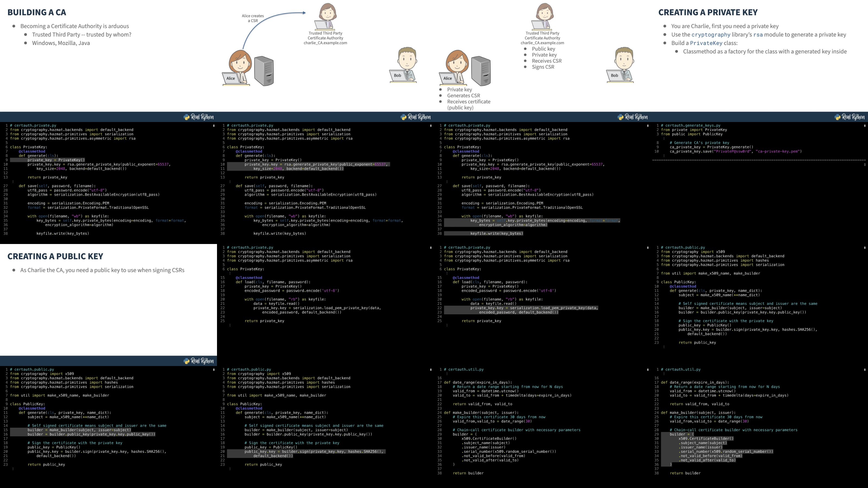The width and height of the screenshot is (868, 488).
Task: Open the unhighlighted certauth.public.py slide
Action: 759,305
